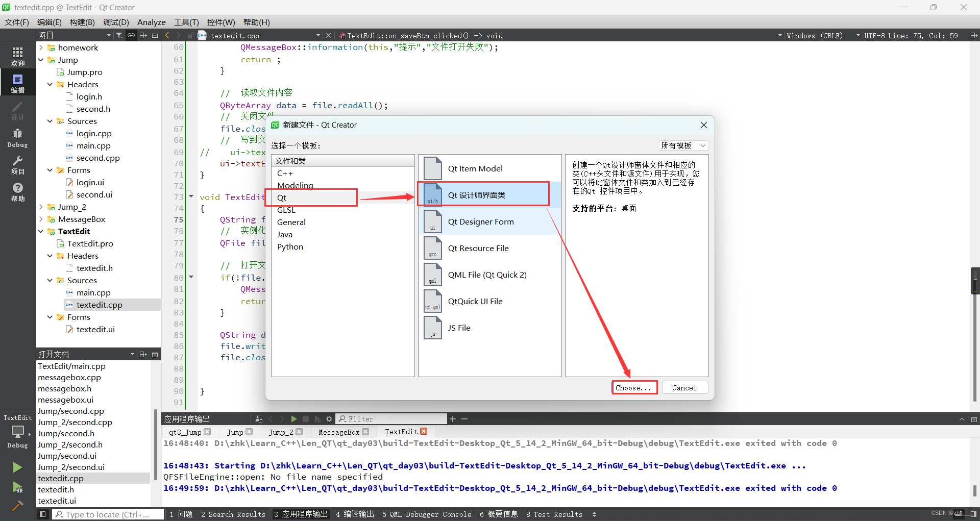Image resolution: width=980 pixels, height=521 pixels.
Task: Switch to the Jump_2 output tab
Action: point(281,432)
